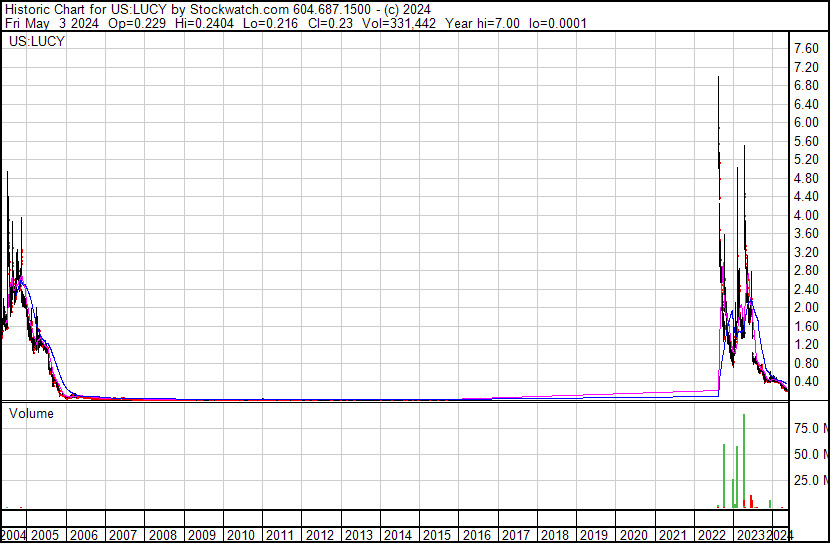Click the 2017 year label on time axis
The width and height of the screenshot is (830, 543).
pos(516,535)
